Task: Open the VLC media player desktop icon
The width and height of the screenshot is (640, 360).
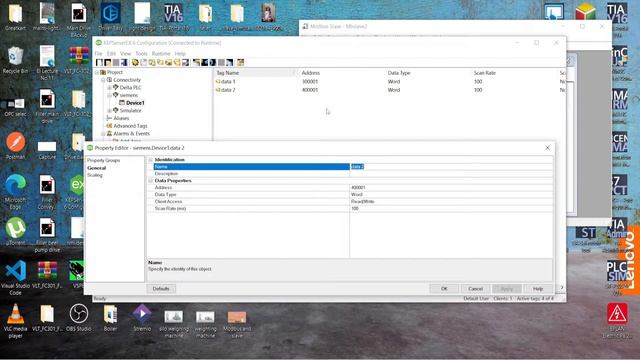Action: click(15, 321)
